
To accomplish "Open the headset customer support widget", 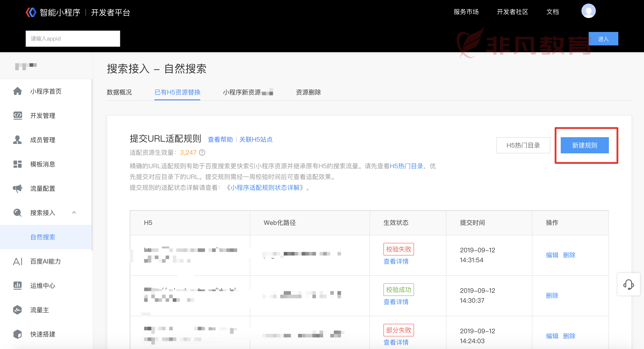I will coord(628,284).
